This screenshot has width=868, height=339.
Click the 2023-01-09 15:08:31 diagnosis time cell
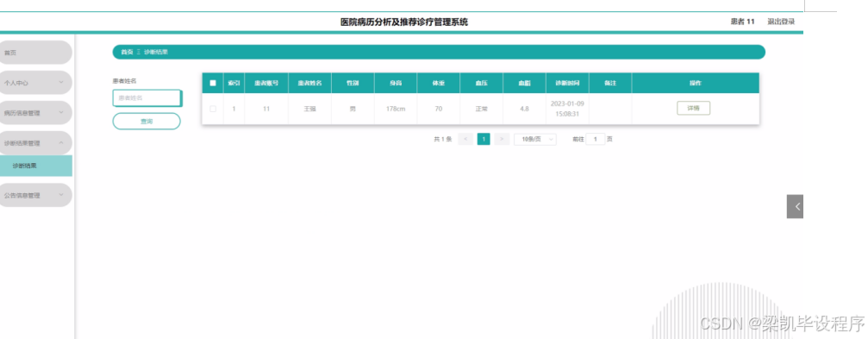tap(567, 109)
